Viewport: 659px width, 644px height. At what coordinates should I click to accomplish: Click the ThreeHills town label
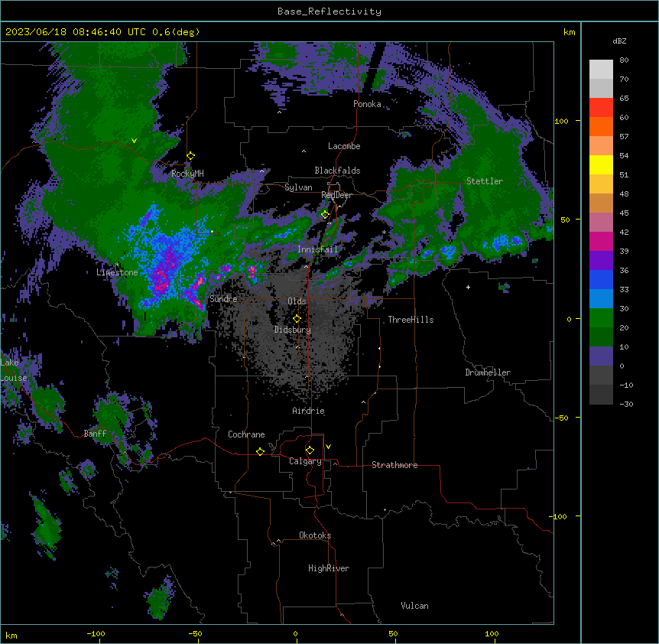click(x=411, y=320)
